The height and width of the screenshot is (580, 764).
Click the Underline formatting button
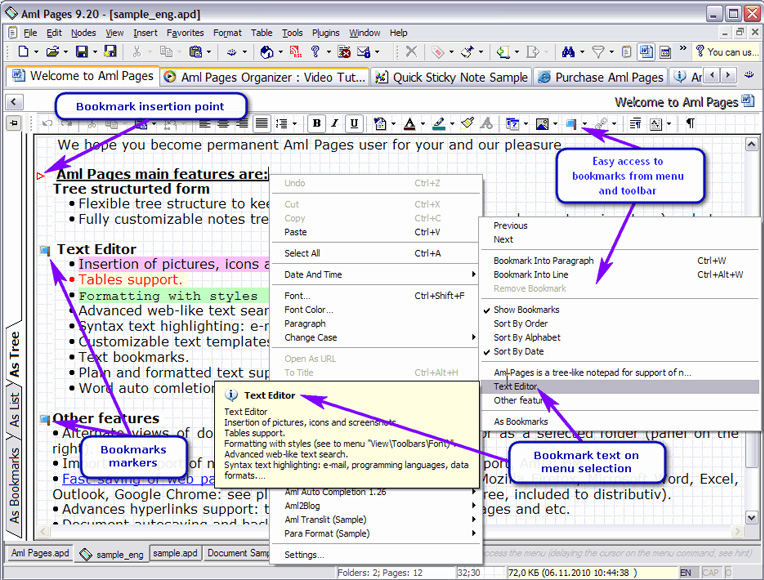(x=354, y=124)
